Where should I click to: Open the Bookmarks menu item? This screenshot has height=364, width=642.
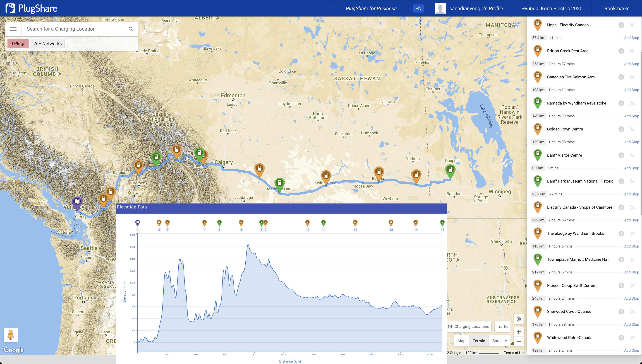tap(617, 8)
